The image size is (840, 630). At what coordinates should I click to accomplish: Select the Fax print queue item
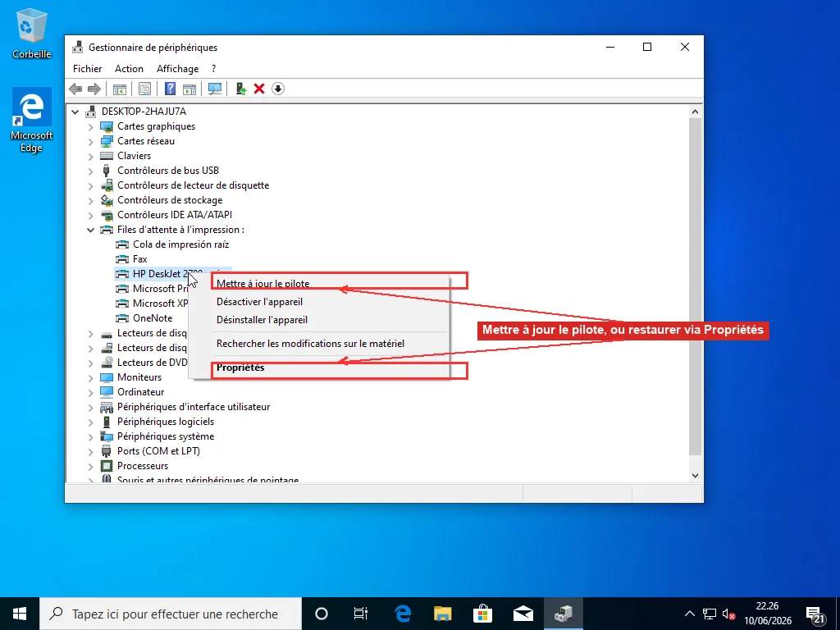(139, 259)
